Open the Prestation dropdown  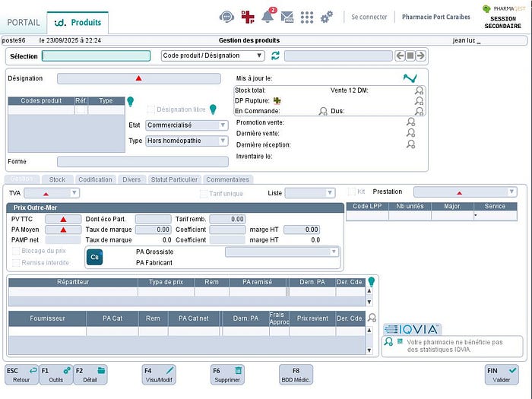[x=465, y=192]
